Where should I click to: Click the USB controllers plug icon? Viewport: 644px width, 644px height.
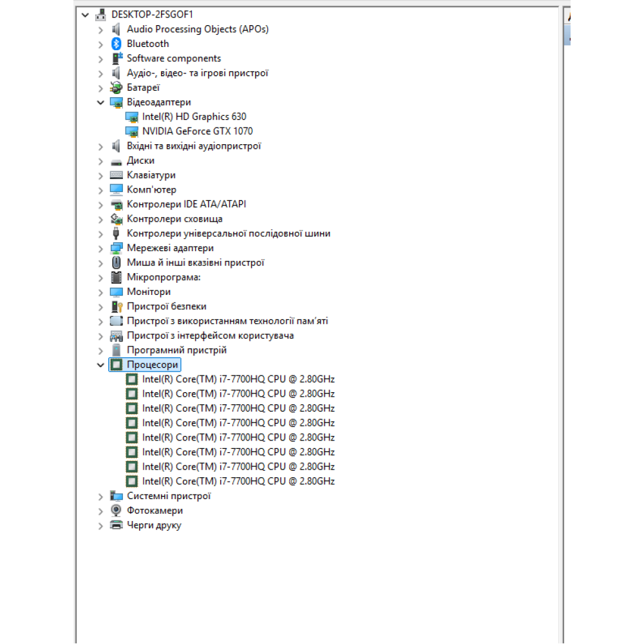(x=116, y=234)
